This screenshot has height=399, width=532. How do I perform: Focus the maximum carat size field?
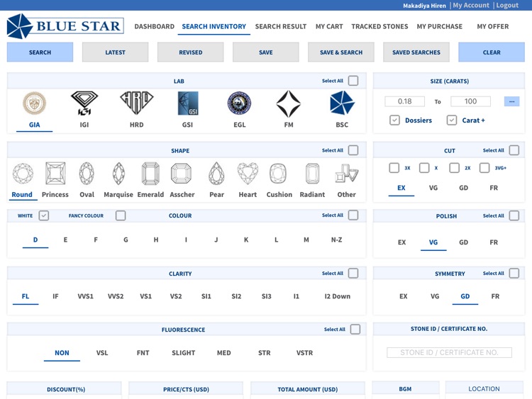pyautogui.click(x=470, y=101)
